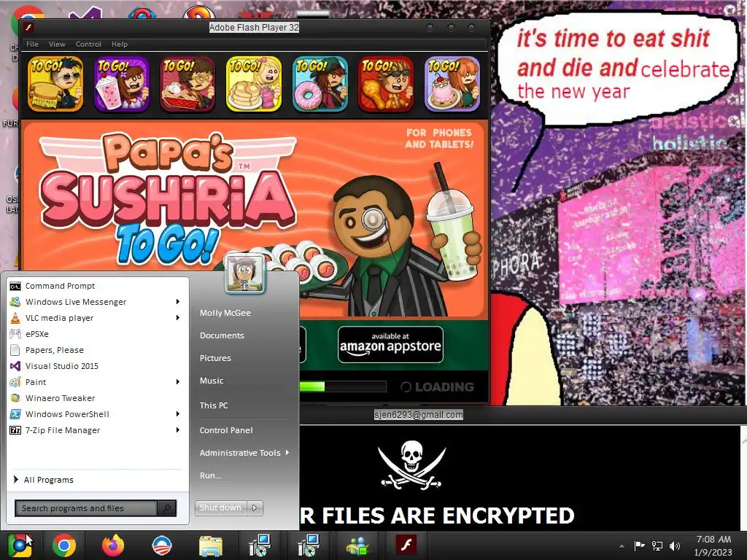This screenshot has width=747, height=560.
Task: Show hidden tray icons arrow
Action: click(622, 546)
